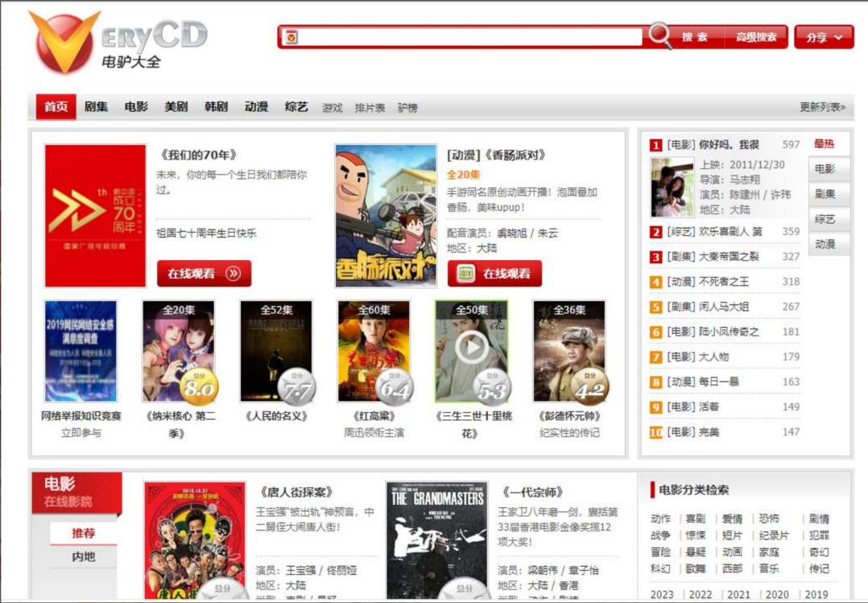Click the 2023 year filter link

[x=662, y=595]
